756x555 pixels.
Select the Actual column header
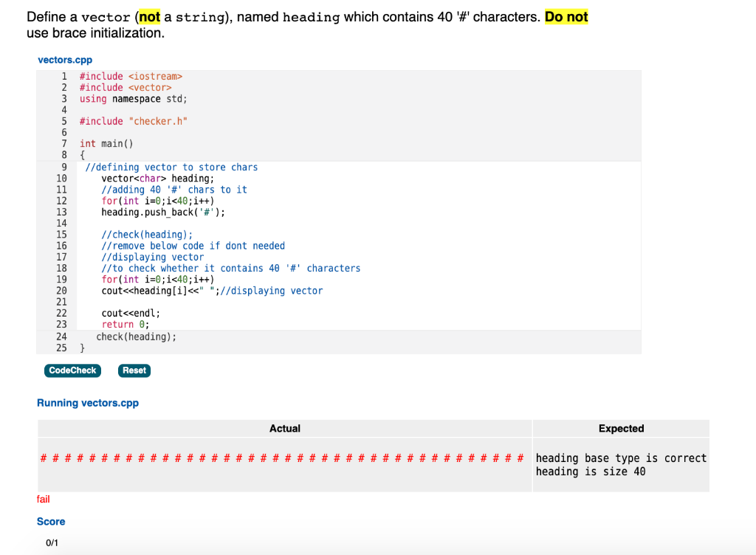point(284,428)
